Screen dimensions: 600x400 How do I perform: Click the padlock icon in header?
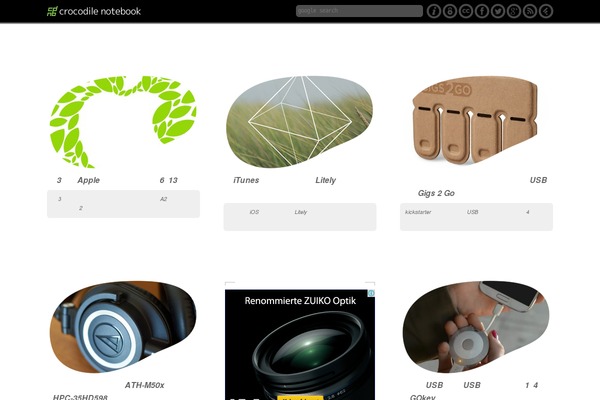(x=450, y=11)
